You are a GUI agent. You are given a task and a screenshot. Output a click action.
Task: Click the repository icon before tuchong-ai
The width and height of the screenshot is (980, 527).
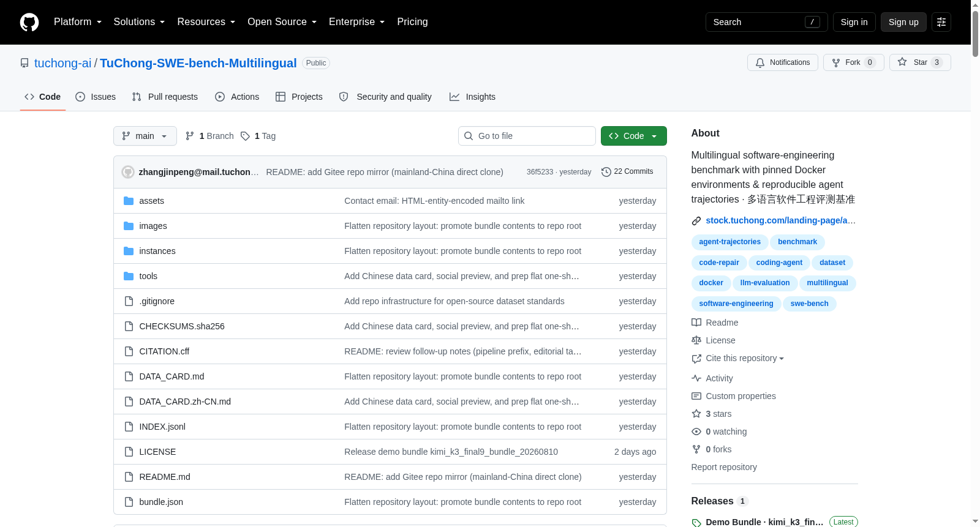[x=24, y=63]
